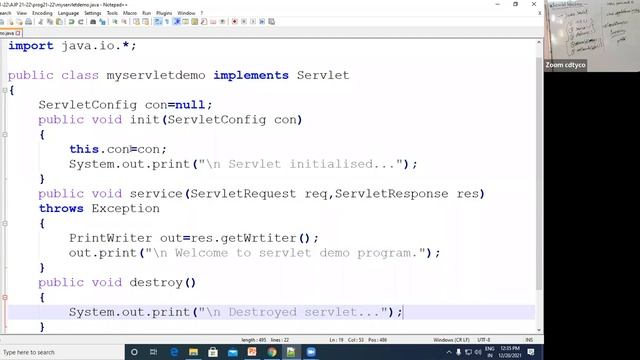Image resolution: width=640 pixels, height=360 pixels.
Task: Toggle Word Wrap in the toolbar
Action: tap(157, 22)
